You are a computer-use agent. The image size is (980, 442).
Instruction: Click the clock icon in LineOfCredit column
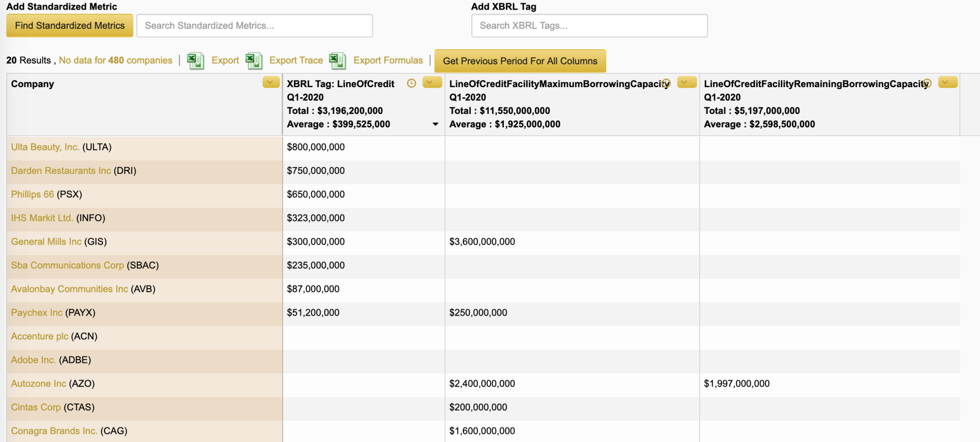411,83
